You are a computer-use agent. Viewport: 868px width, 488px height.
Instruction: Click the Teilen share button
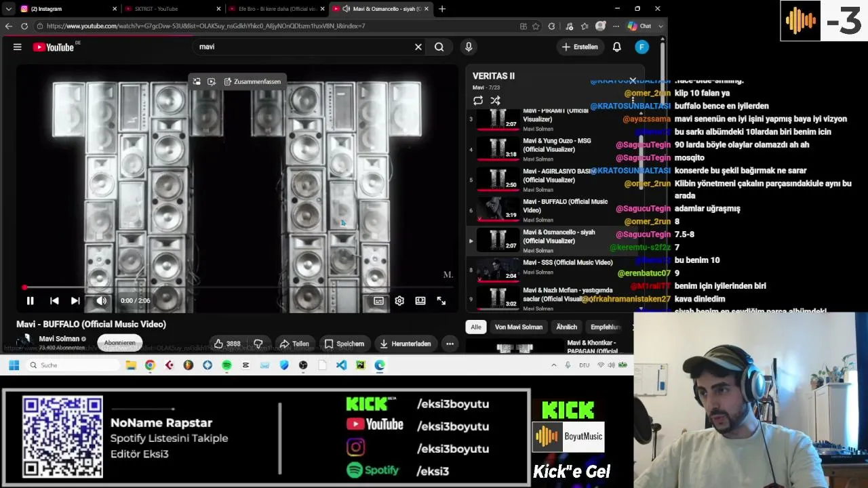pyautogui.click(x=294, y=344)
